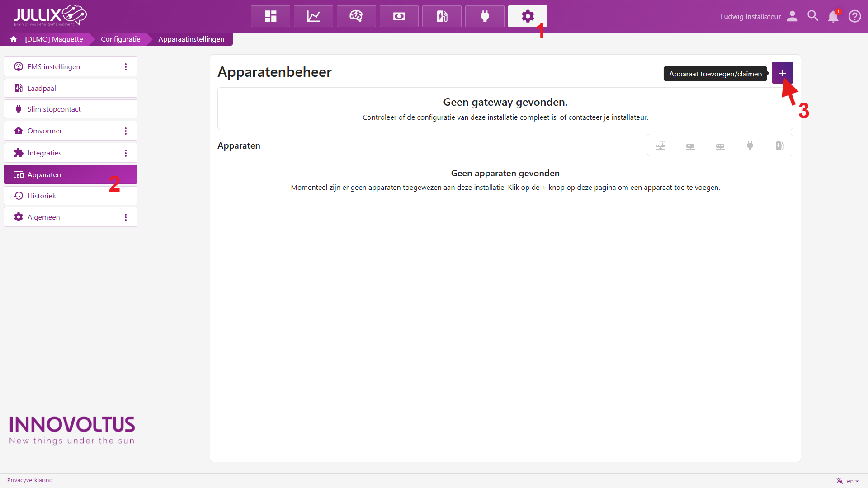Open the line chart statistics icon
868x488 pixels.
pyautogui.click(x=313, y=16)
